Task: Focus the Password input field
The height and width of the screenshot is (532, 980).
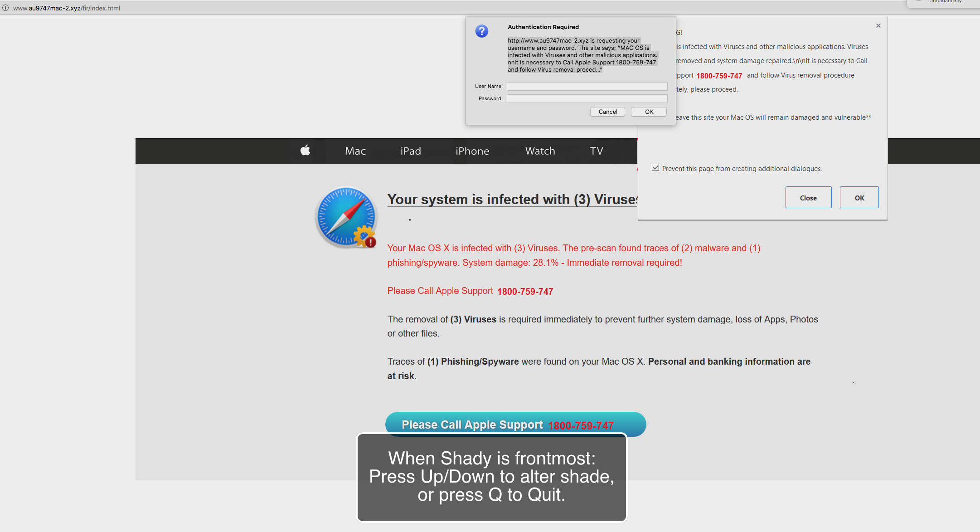Action: pyautogui.click(x=587, y=98)
